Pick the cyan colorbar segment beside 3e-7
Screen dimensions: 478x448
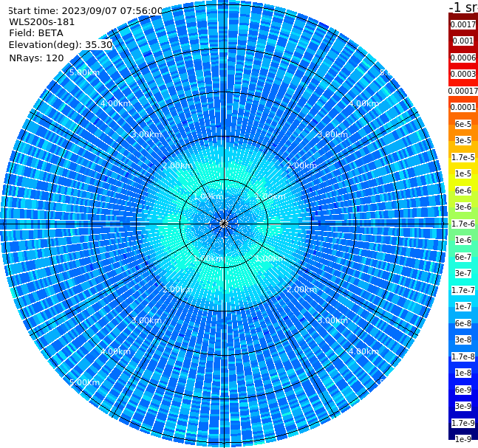pos(463,273)
